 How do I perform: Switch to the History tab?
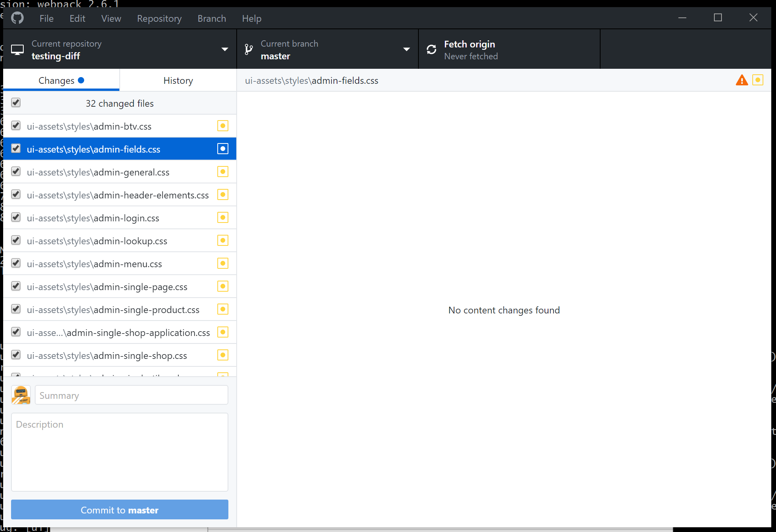pos(178,80)
